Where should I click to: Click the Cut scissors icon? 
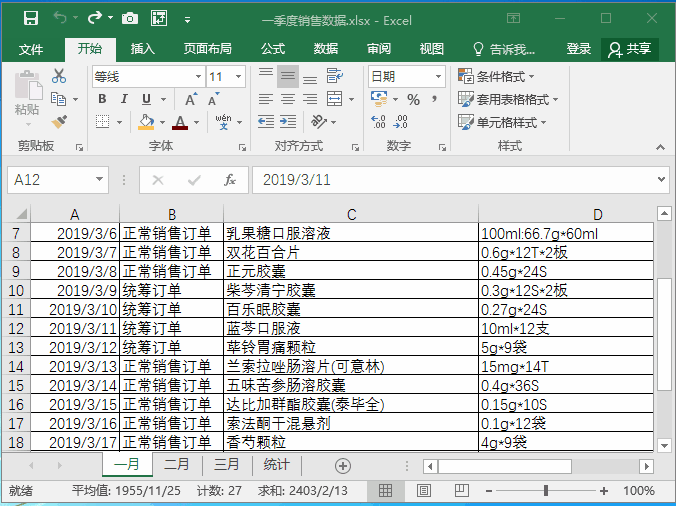pos(59,76)
